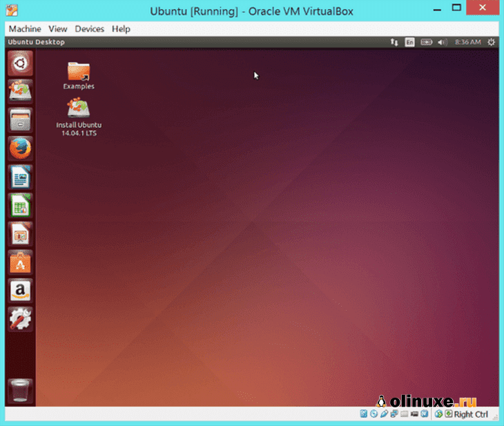This screenshot has width=504, height=426.
Task: Click the shared folders status icon
Action: click(x=404, y=414)
